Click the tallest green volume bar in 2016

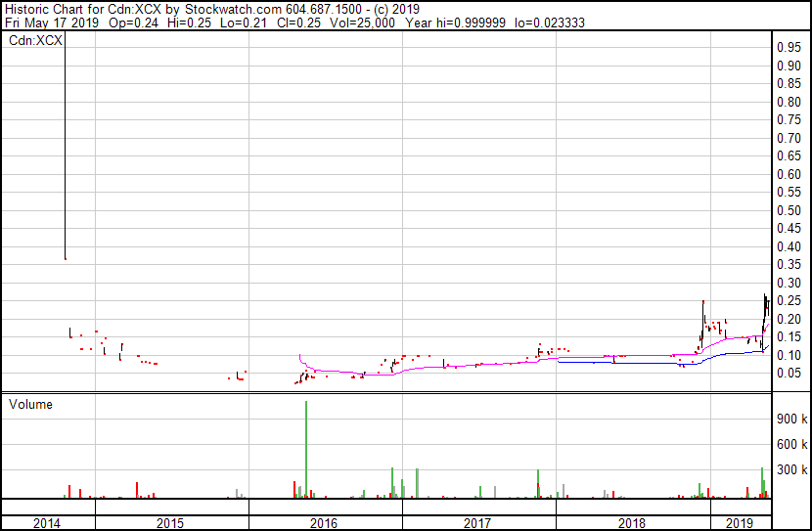pyautogui.click(x=306, y=449)
